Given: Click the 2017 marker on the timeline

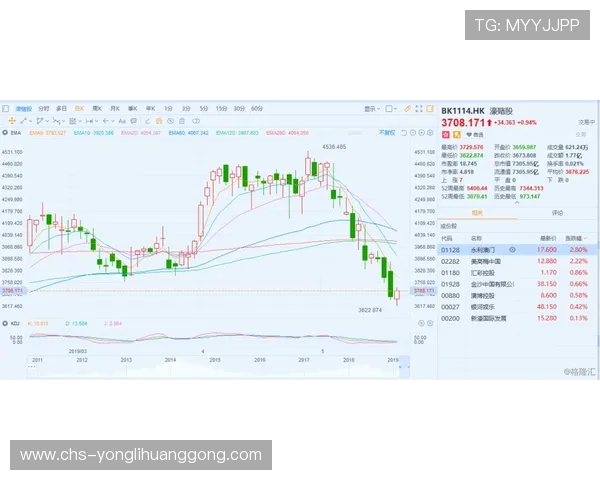Looking at the screenshot, I should 302,359.
